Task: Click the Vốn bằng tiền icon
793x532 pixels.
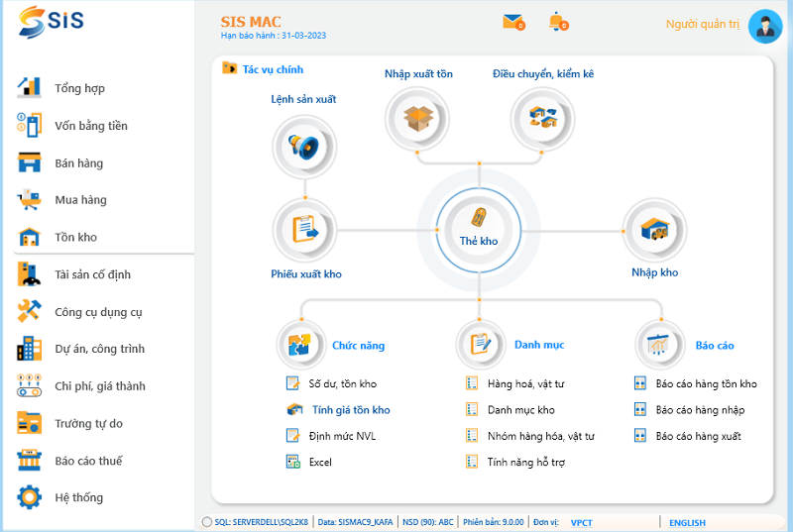Action: (x=29, y=125)
